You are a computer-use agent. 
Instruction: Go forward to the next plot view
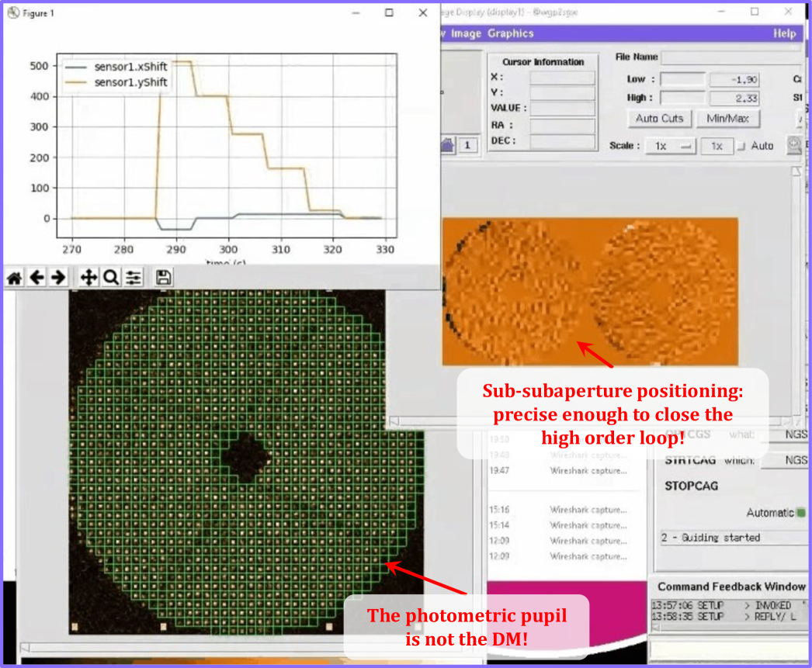pos(57,277)
